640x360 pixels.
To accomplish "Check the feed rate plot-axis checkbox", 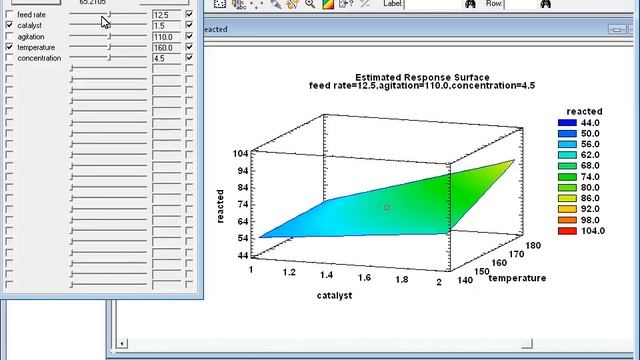I will (9, 14).
